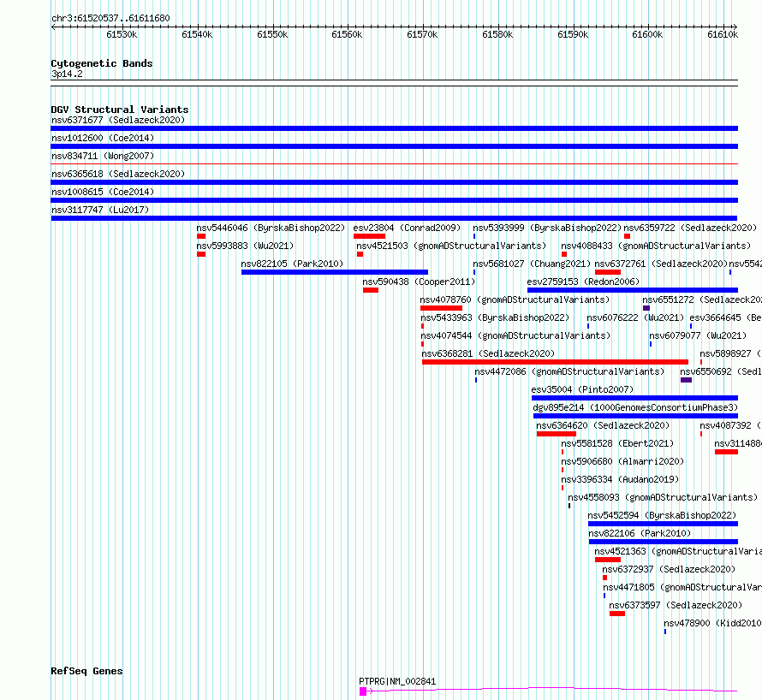
Task: Click nsv6368281 (Sedlazeck2020) label
Action: point(488,353)
